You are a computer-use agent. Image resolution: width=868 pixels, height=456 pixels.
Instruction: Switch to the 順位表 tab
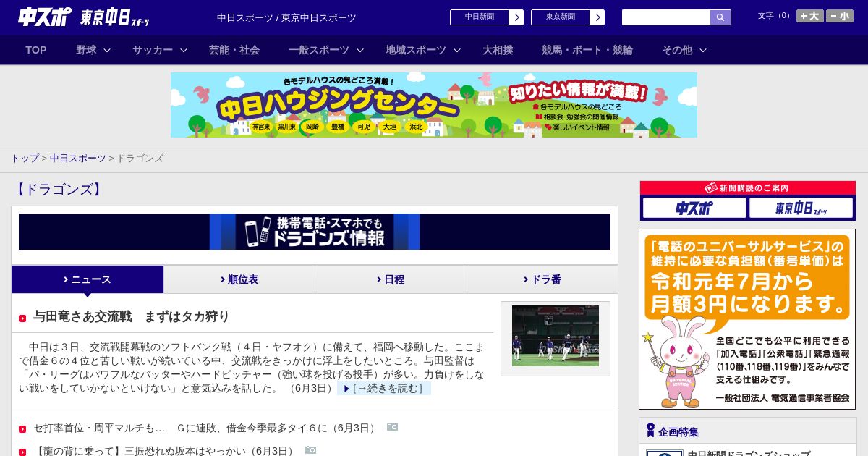click(x=239, y=279)
